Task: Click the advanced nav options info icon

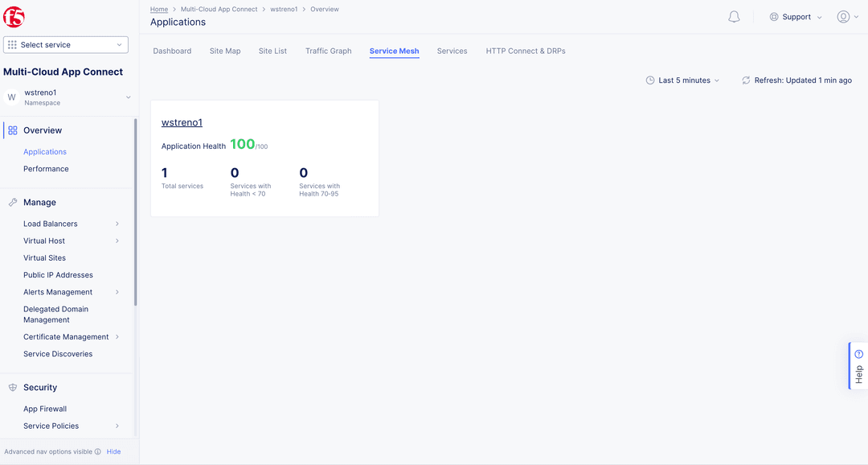Action: (x=97, y=451)
